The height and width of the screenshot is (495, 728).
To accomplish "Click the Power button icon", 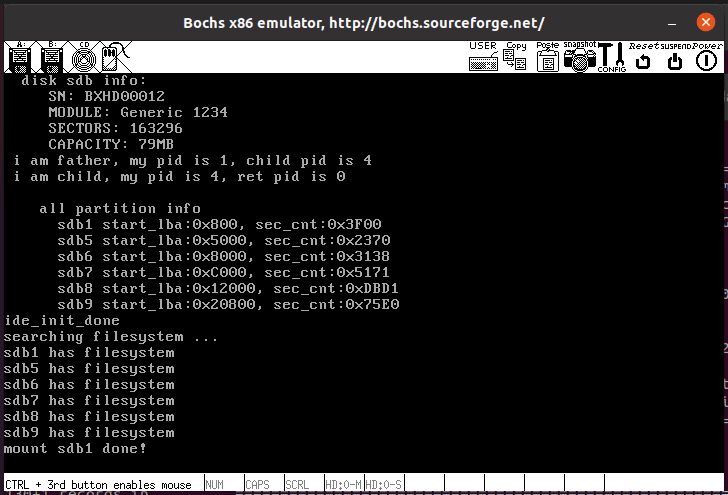I will [708, 57].
